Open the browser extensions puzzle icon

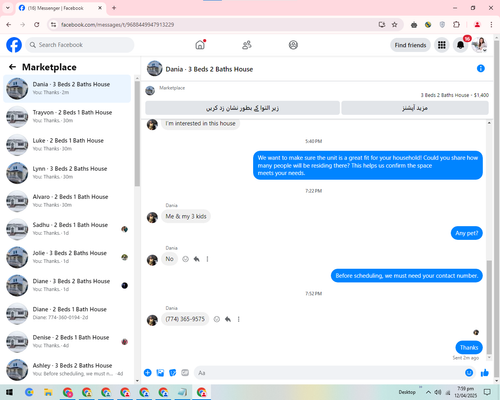pyautogui.click(x=456, y=25)
